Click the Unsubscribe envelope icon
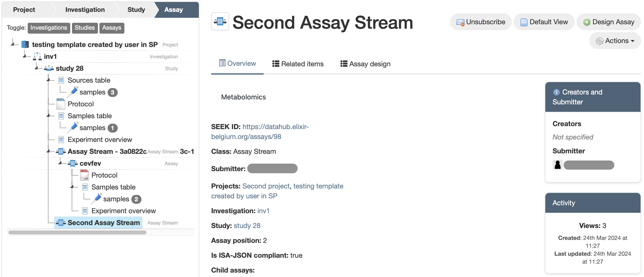The image size is (644, 277). (460, 22)
